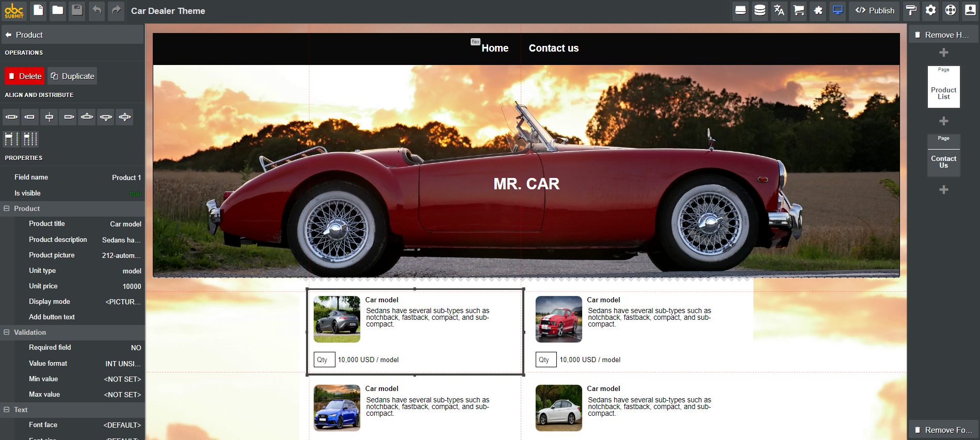Select the MR. CAR heading text

[526, 184]
